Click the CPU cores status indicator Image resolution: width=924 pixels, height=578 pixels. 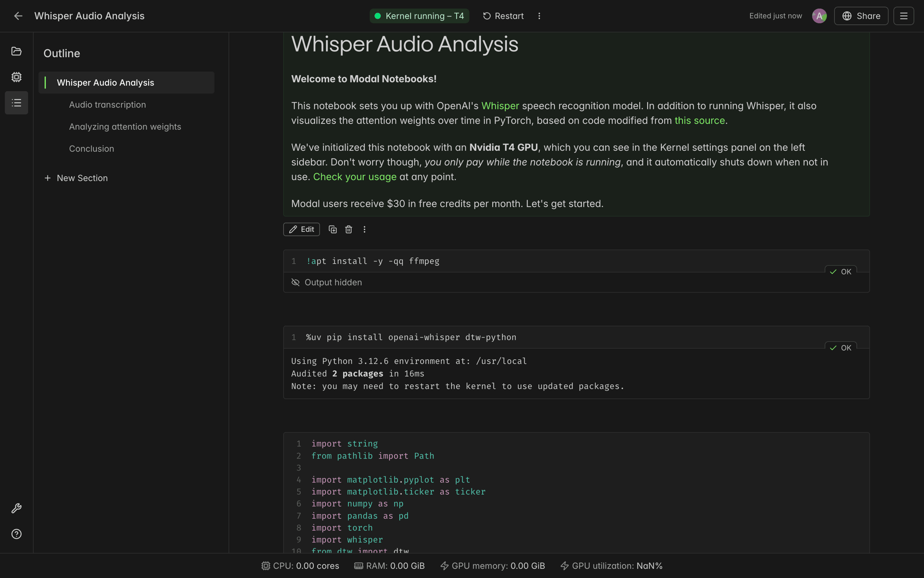300,566
